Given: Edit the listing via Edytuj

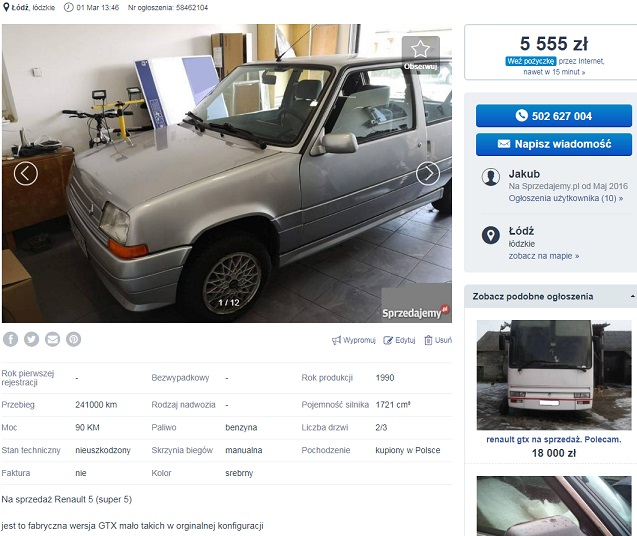Looking at the screenshot, I should click(x=399, y=340).
